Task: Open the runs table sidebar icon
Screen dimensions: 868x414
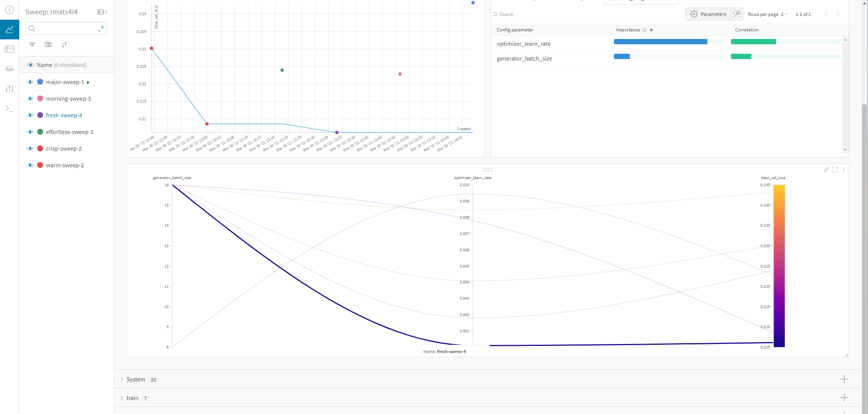Action: [x=9, y=49]
